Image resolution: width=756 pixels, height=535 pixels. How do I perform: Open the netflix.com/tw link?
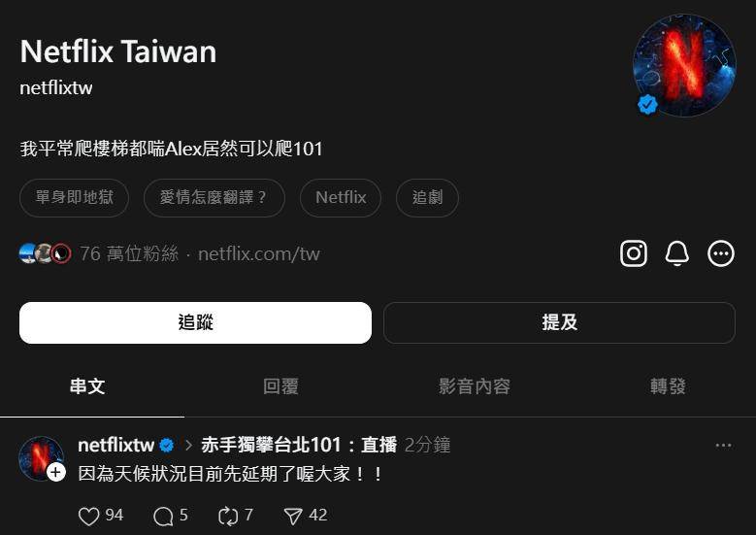click(x=259, y=253)
